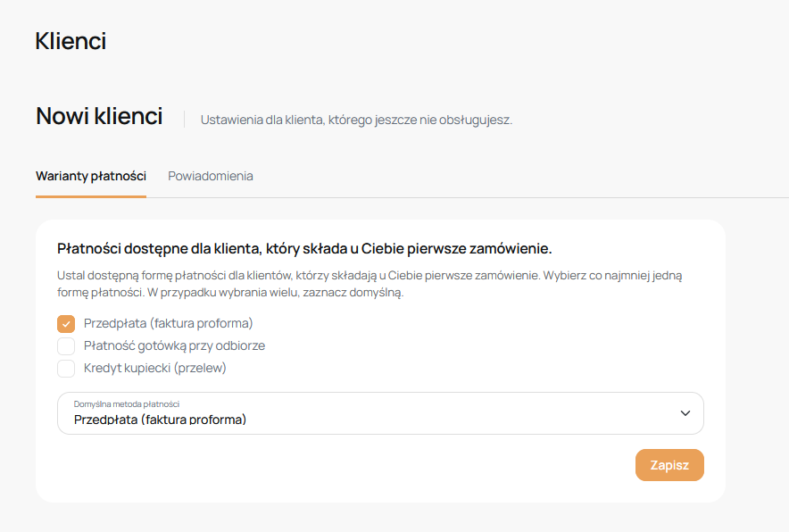Image resolution: width=789 pixels, height=532 pixels.
Task: Select the Warianty płatności tab
Action: (x=91, y=176)
